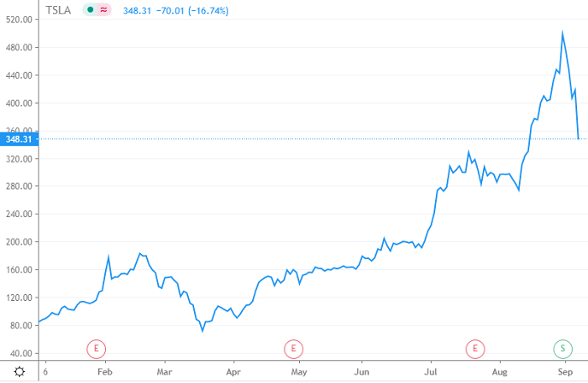Click the 520.00 price axis label

coord(19,20)
